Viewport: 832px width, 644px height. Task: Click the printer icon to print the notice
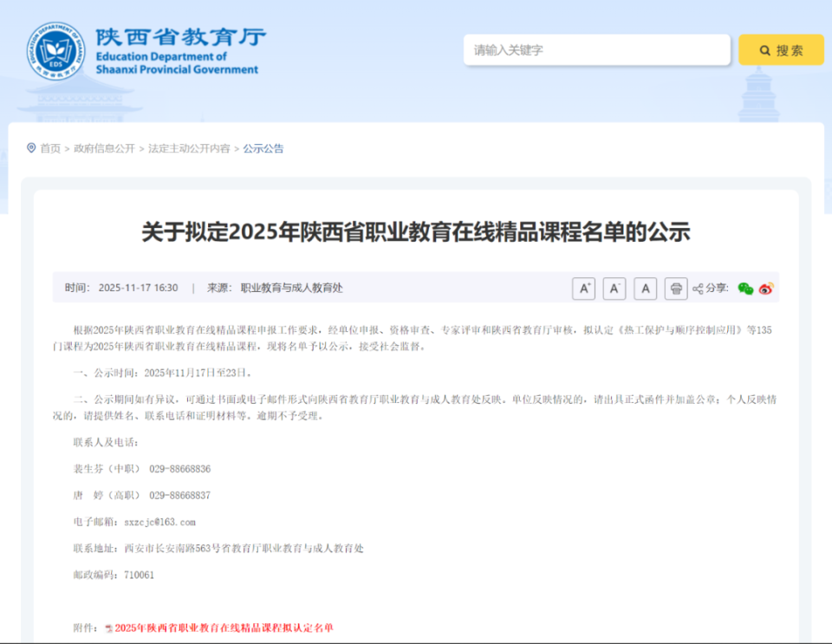(x=676, y=288)
